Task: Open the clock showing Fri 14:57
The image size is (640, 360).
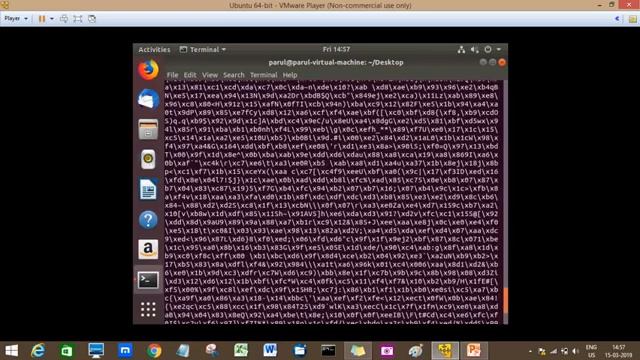Action: point(336,49)
